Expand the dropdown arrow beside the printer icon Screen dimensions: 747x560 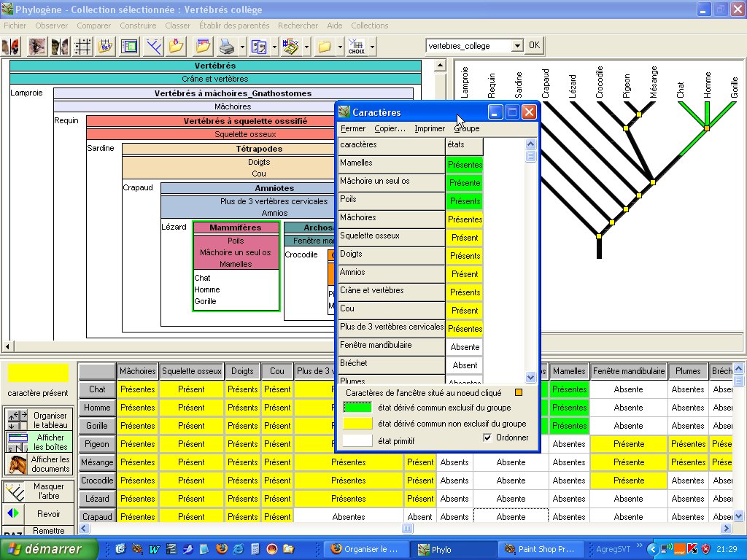[242, 47]
